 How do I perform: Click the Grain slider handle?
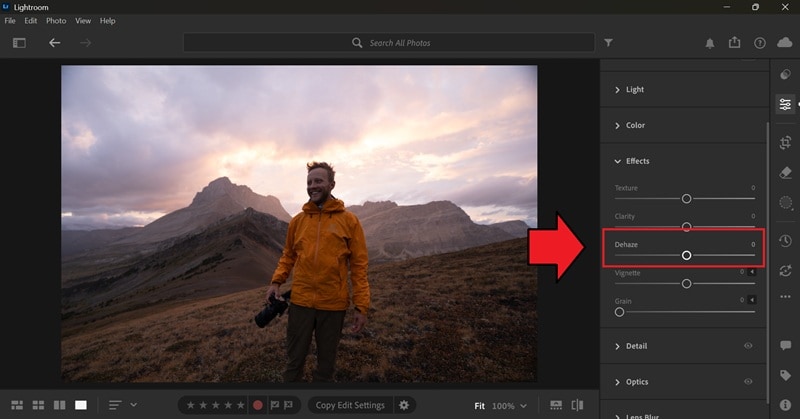619,312
